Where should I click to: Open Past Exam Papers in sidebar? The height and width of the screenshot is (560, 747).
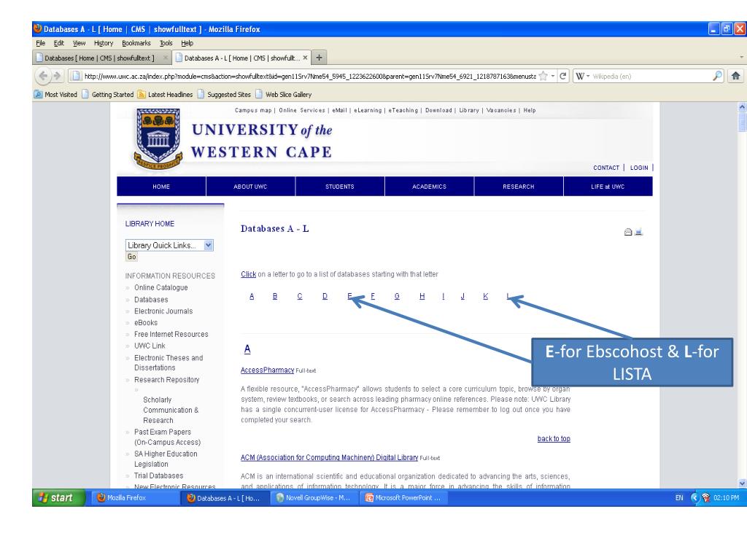click(x=167, y=437)
